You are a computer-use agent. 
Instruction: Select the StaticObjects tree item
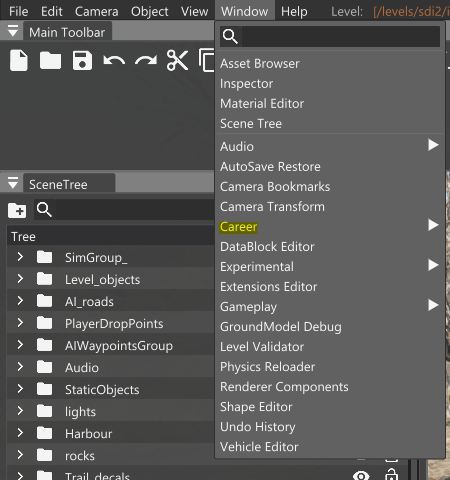coord(102,389)
